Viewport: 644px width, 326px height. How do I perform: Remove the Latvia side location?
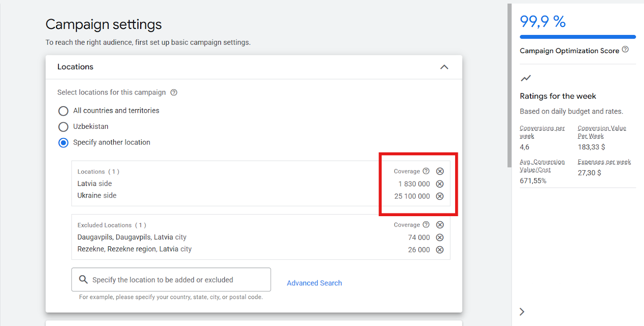tap(440, 184)
